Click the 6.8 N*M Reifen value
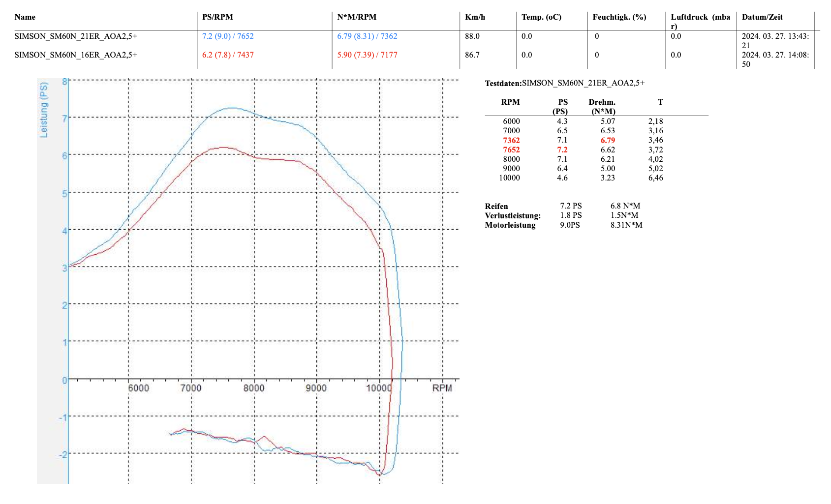Screen dimensions: 831x504 click(x=625, y=206)
